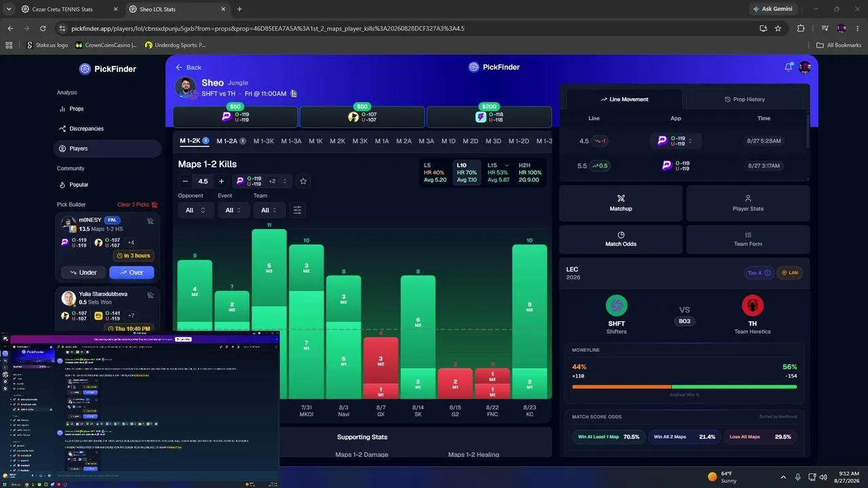868x488 pixels.
Task: Select L5 hit rate range
Action: click(x=434, y=173)
